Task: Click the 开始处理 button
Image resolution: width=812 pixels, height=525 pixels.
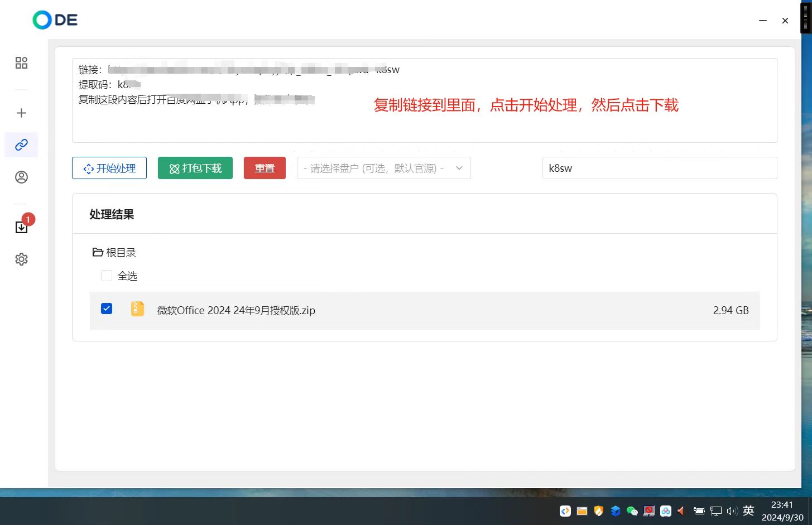Action: coord(109,168)
